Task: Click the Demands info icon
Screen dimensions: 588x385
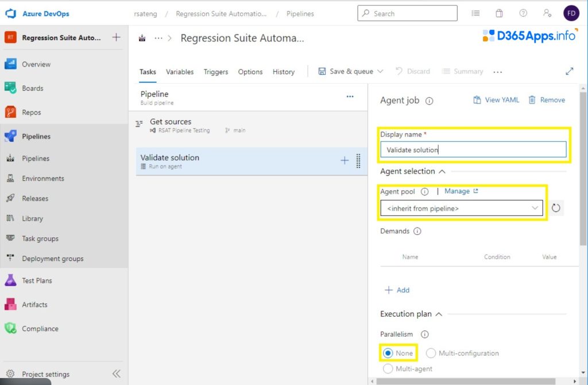Action: point(417,231)
